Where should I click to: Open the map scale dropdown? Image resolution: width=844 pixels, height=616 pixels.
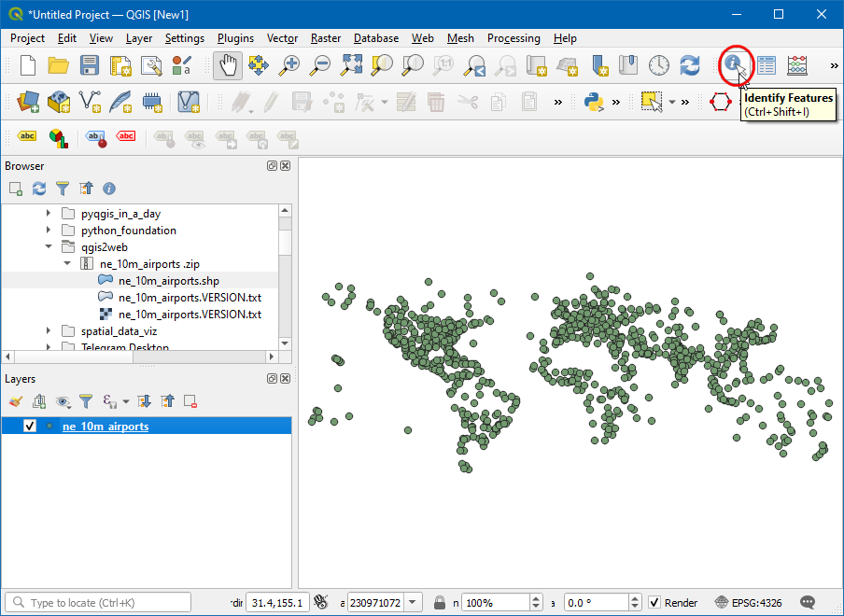414,603
